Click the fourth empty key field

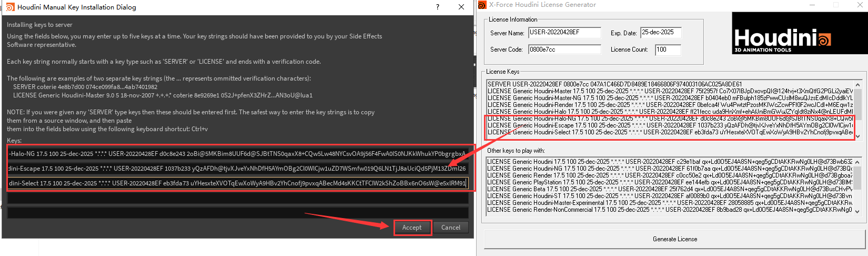237,198
